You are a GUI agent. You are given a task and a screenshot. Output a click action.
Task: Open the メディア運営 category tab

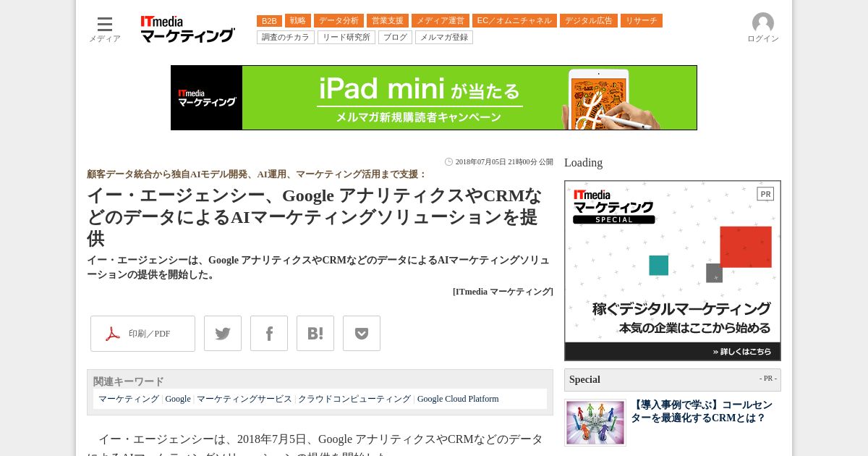click(441, 21)
